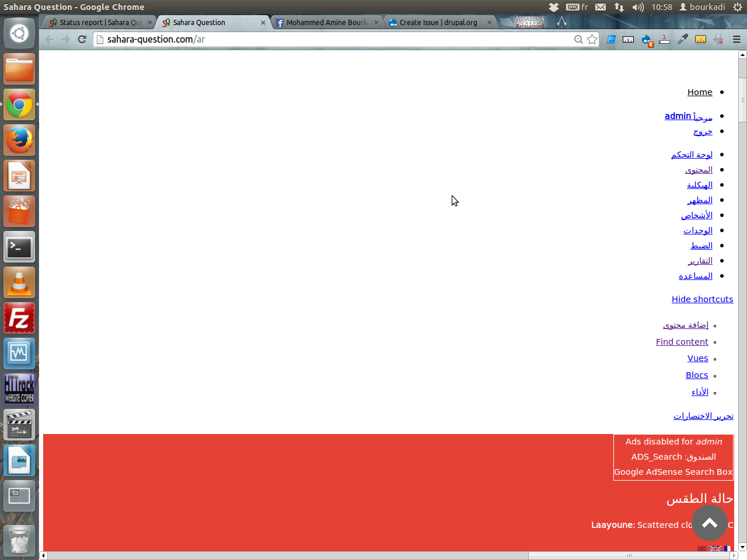Open المساعدة help admin link
The image size is (747, 560).
pos(696,276)
